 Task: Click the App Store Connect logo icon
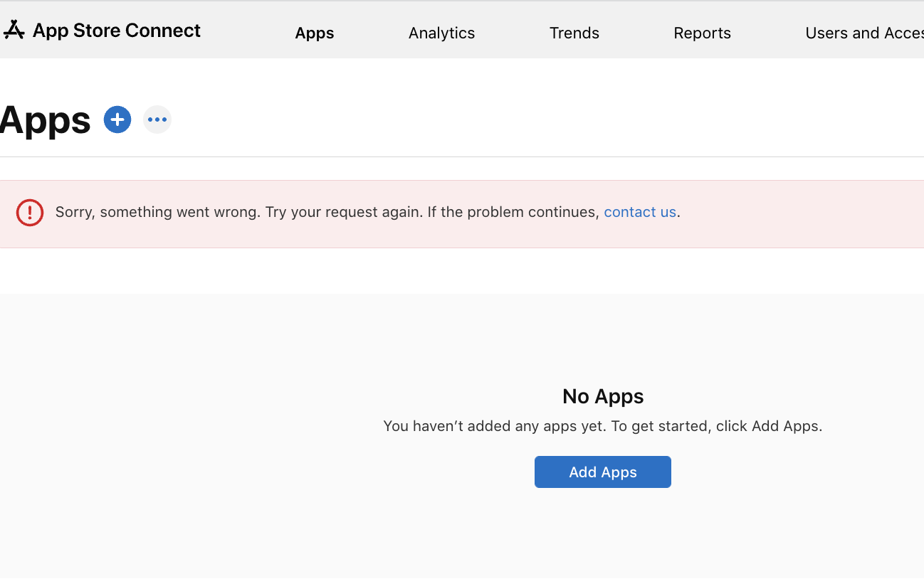(14, 30)
